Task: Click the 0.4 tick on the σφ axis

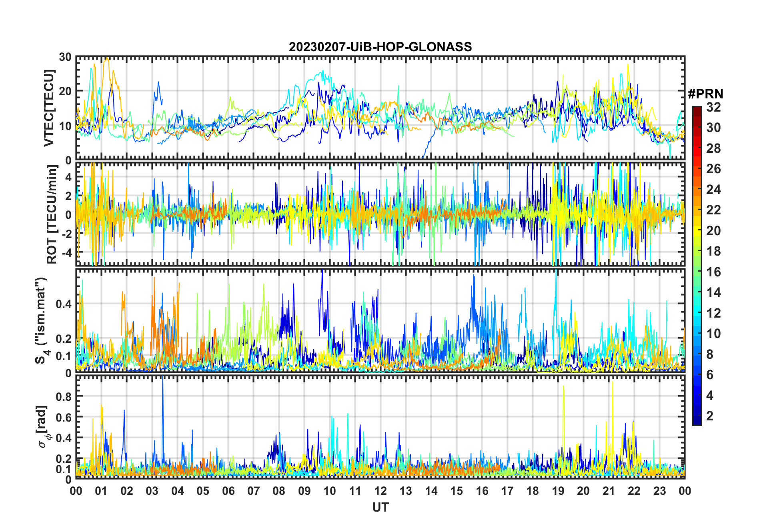Action: [x=64, y=438]
